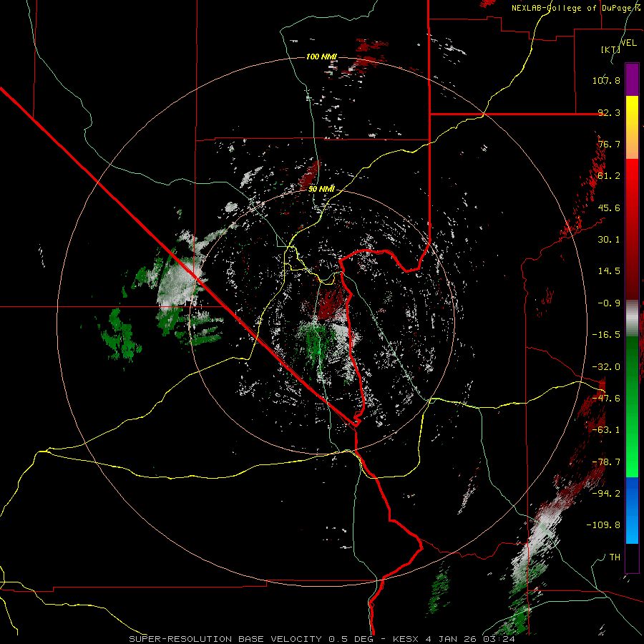This screenshot has width=644, height=644.
Task: Click the 100 NMI range ring label
Action: tap(321, 57)
